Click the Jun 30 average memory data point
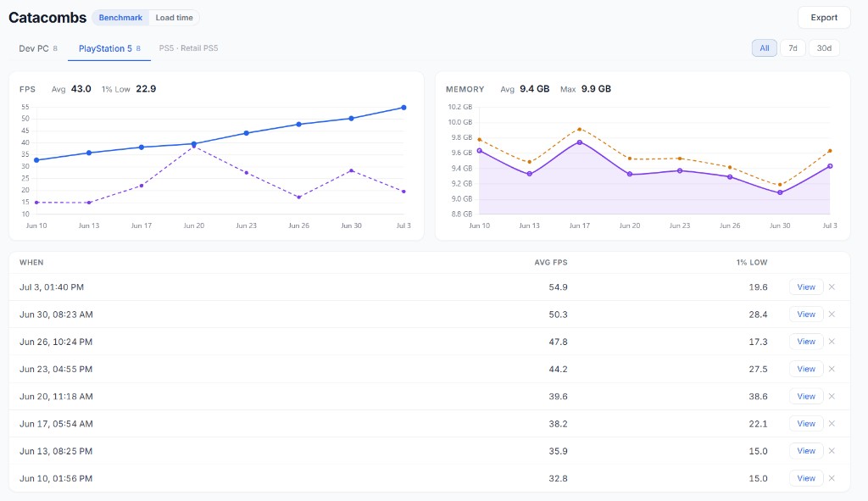 point(780,192)
